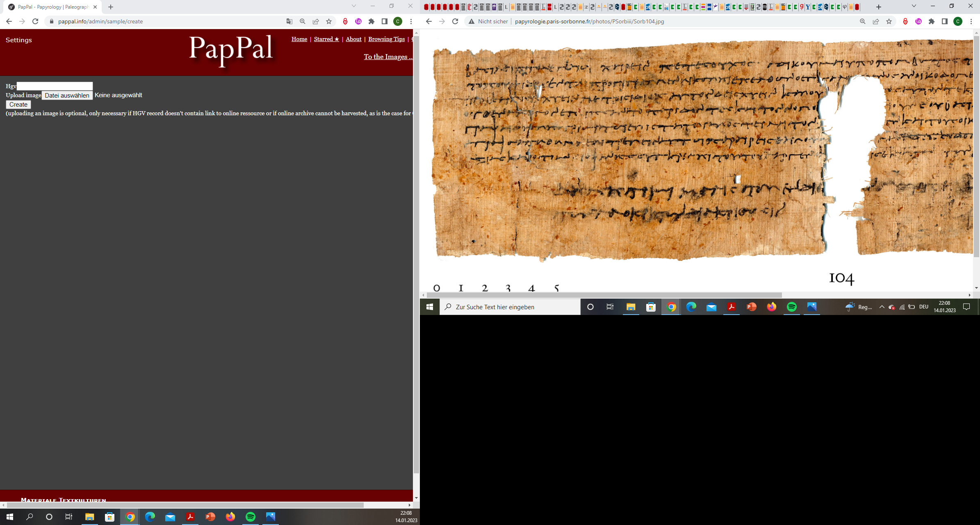Click zoom magnifier in PapPal address bar
The image size is (980, 525).
303,21
